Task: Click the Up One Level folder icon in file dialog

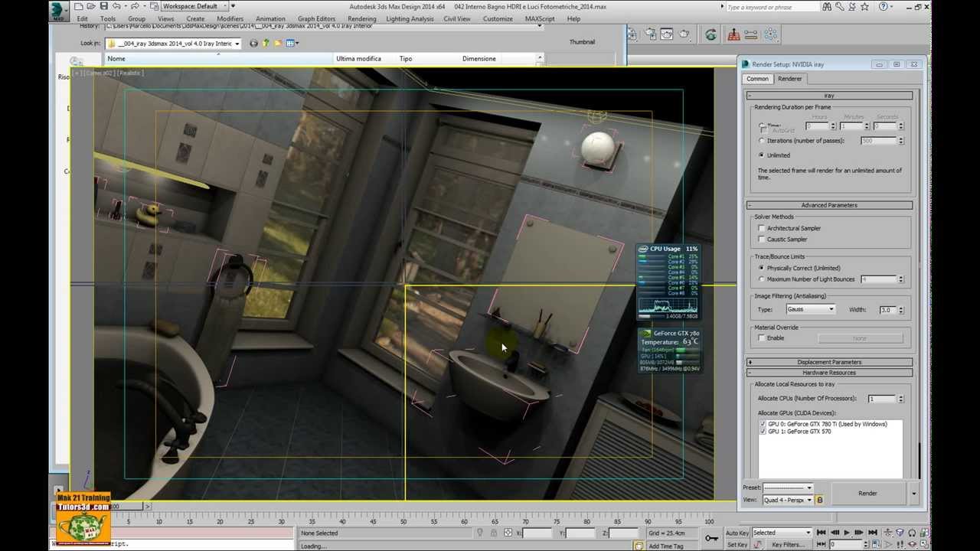Action: pos(266,43)
